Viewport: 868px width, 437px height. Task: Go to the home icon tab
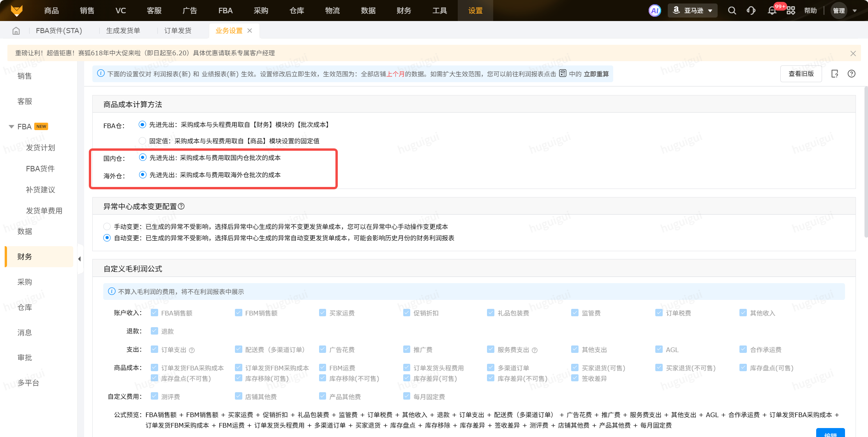tap(16, 31)
